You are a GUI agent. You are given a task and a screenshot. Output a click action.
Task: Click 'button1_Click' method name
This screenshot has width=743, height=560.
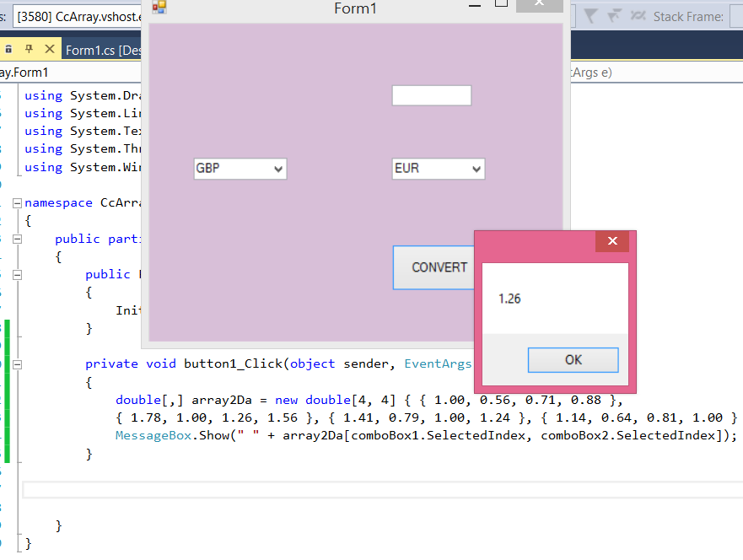233,363
